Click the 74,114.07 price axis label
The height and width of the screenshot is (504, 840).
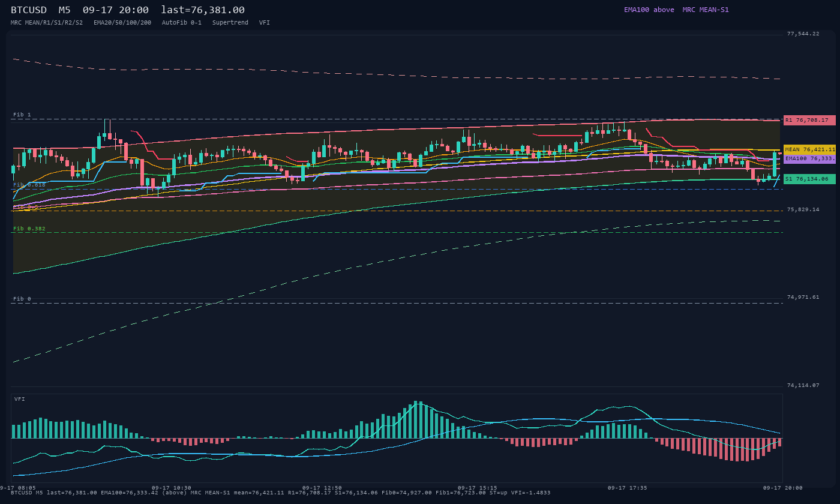803,385
